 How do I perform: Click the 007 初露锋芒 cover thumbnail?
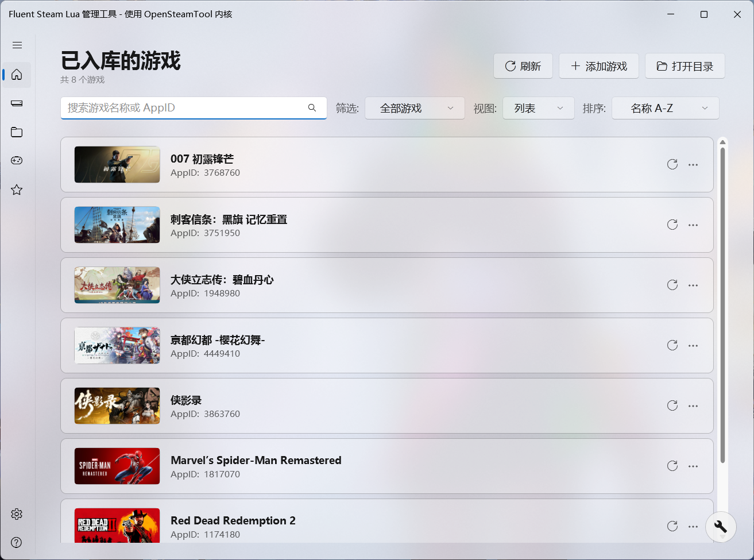click(117, 164)
